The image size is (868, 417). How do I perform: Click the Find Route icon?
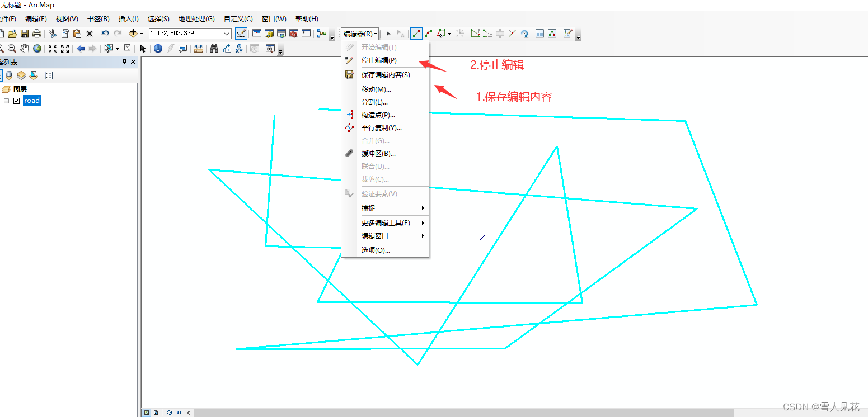coord(227,49)
